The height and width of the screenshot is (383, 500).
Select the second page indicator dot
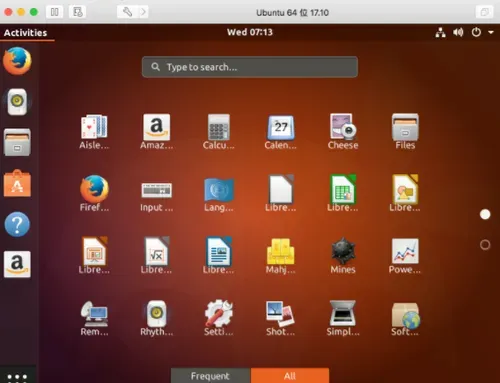coord(485,245)
